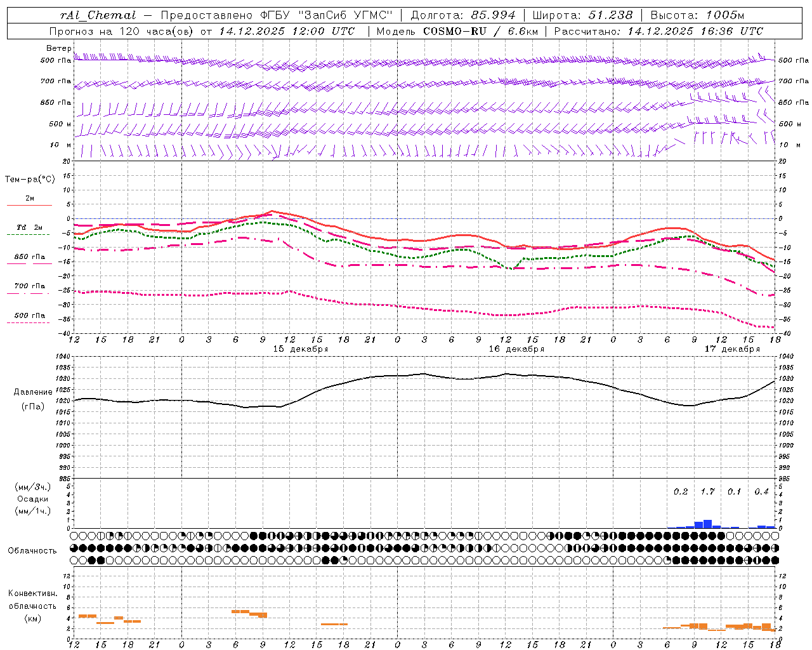
Task: Click the calculation time 14.12.2025 16:36 UTC
Action: pyautogui.click(x=695, y=31)
